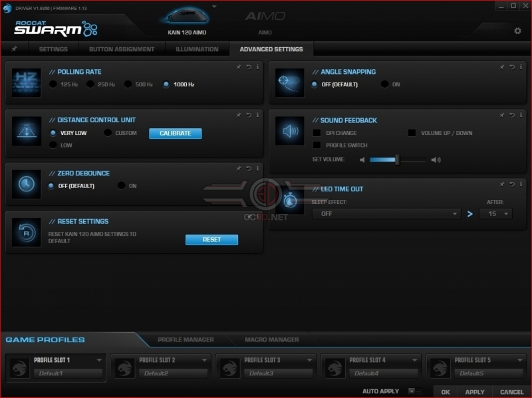Click the Calibrate button

176,134
